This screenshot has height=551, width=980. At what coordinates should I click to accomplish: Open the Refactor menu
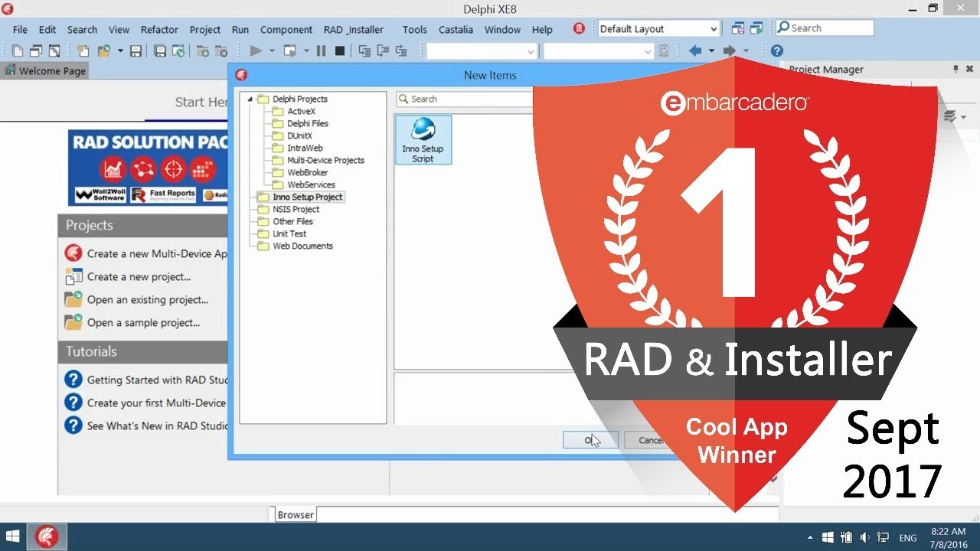pos(159,29)
